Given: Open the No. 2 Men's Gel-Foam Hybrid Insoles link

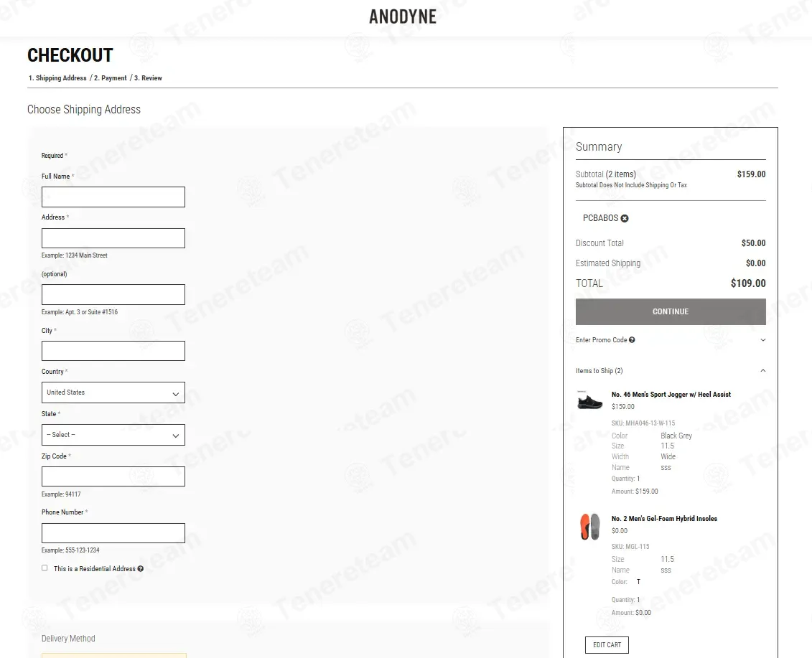Looking at the screenshot, I should pyautogui.click(x=664, y=519).
